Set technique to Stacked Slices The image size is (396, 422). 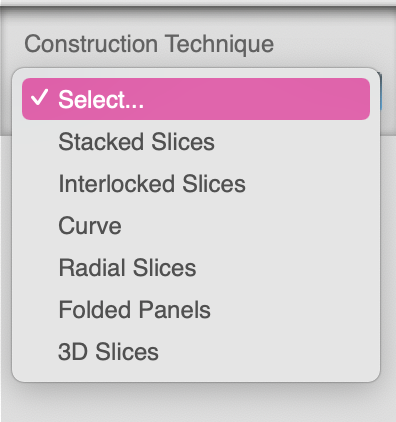pos(196,141)
